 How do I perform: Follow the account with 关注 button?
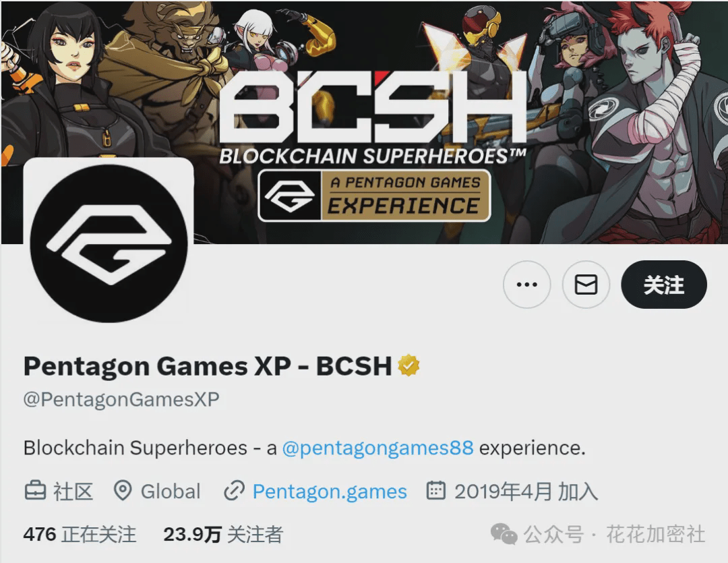click(664, 285)
